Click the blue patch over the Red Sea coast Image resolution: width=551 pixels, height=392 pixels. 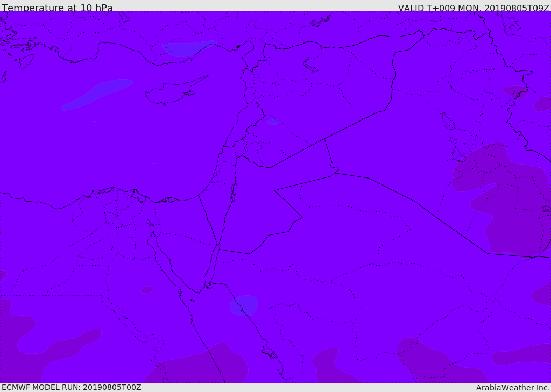coord(244,305)
